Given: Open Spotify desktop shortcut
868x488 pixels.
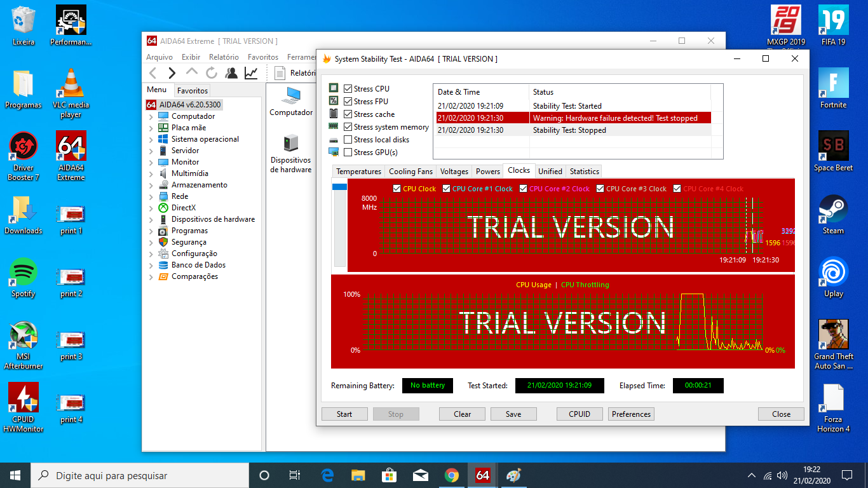Looking at the screenshot, I should point(24,278).
